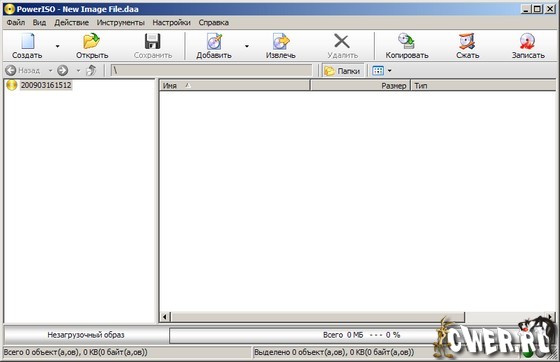Open the view mode dropdown arrow
Image resolution: width=560 pixels, height=362 pixels.
(x=390, y=71)
